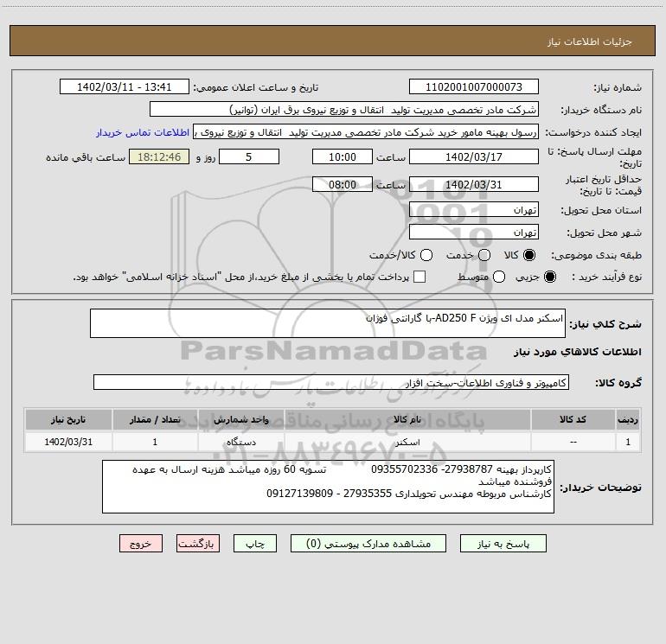Click the validity hour field 08:00
This screenshot has height=644, width=666.
point(343,184)
